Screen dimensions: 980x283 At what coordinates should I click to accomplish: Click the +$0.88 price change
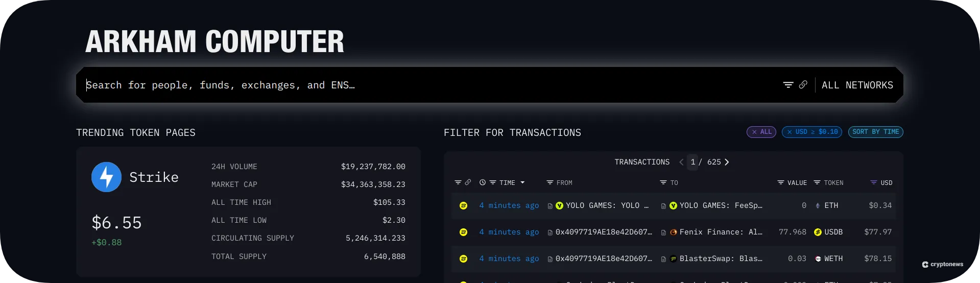tap(106, 243)
